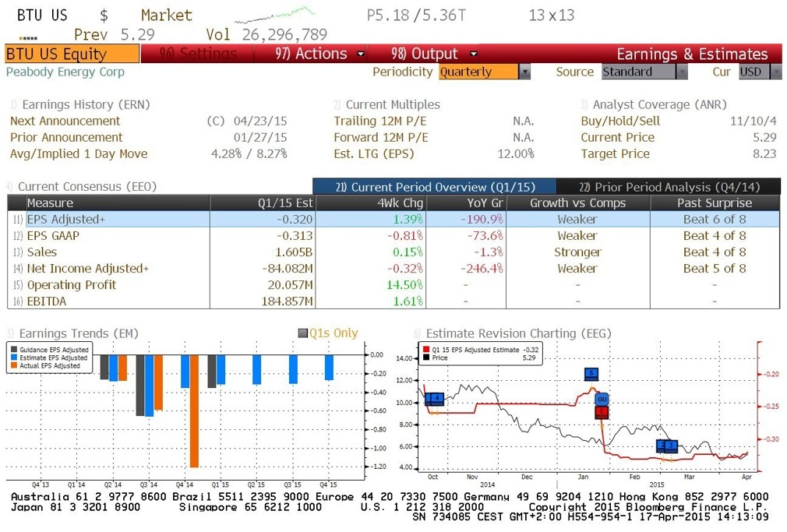Switch to Prior Period Analysis (Q4/14) tab
The height and width of the screenshot is (532, 787).
click(669, 187)
